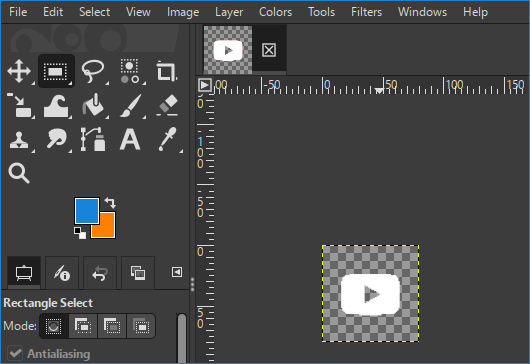Open the File menu
The image size is (530, 364).
click(x=18, y=12)
